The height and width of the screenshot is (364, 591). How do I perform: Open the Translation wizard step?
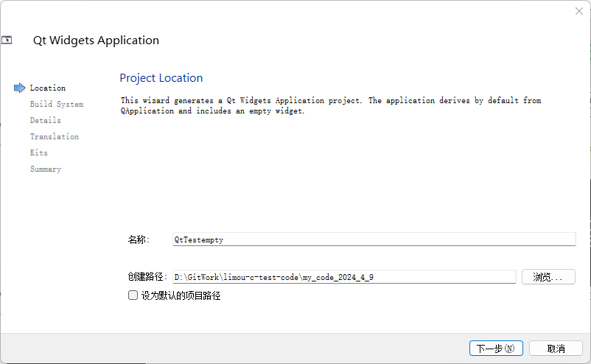(x=55, y=136)
